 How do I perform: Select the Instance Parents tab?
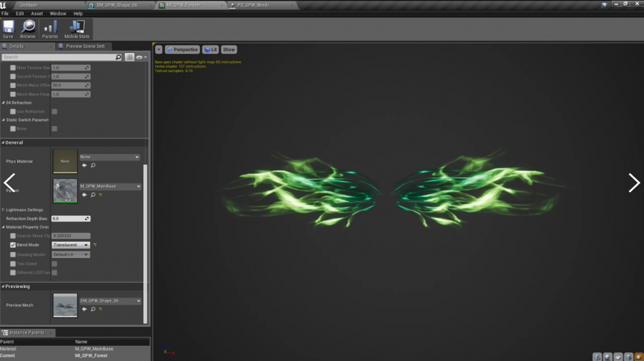pos(26,333)
